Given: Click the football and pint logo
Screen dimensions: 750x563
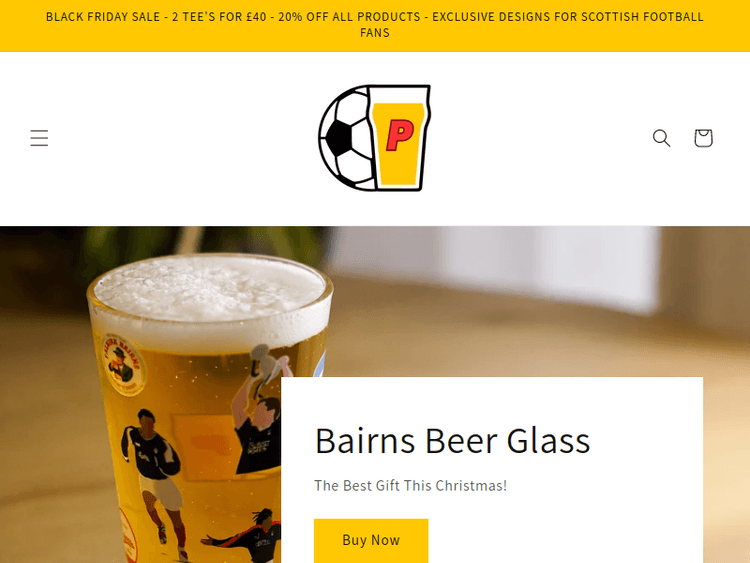Looking at the screenshot, I should tap(375, 138).
